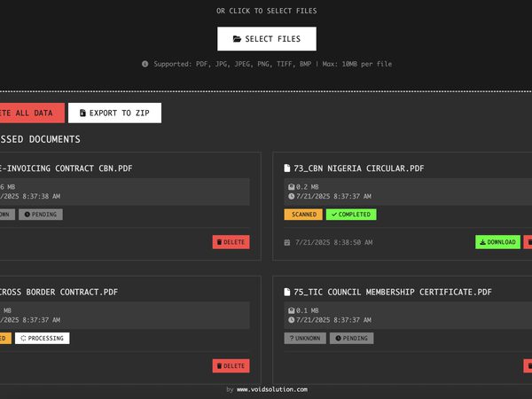Click calendar icon beside 7/21/2025 8:38:50 AM
Screen dimensions: 532x399
coord(287,242)
